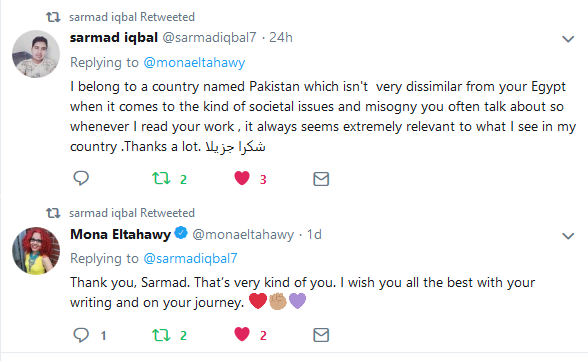This screenshot has height=361, width=588.
Task: Open the 24h timestamp of first tweet
Action: click(x=281, y=37)
